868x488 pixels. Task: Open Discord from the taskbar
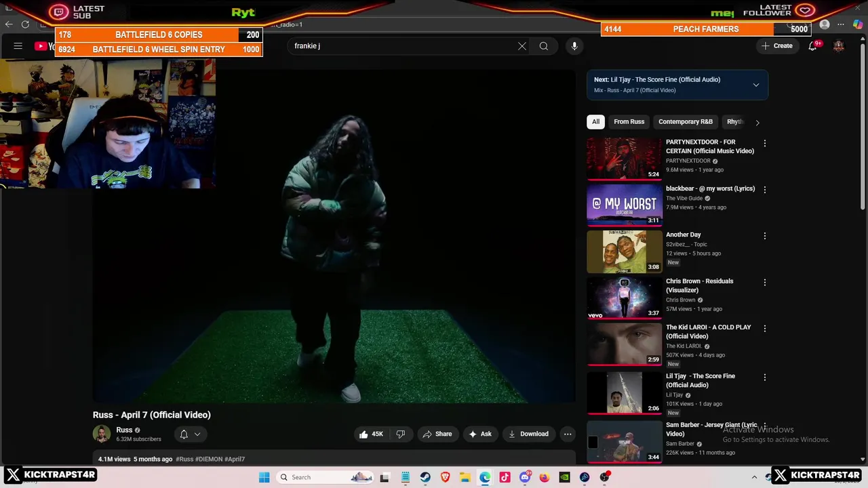[525, 477]
